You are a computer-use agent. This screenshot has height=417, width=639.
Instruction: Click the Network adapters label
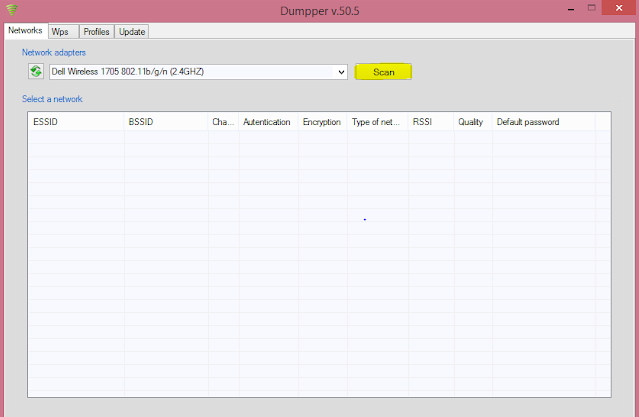54,53
